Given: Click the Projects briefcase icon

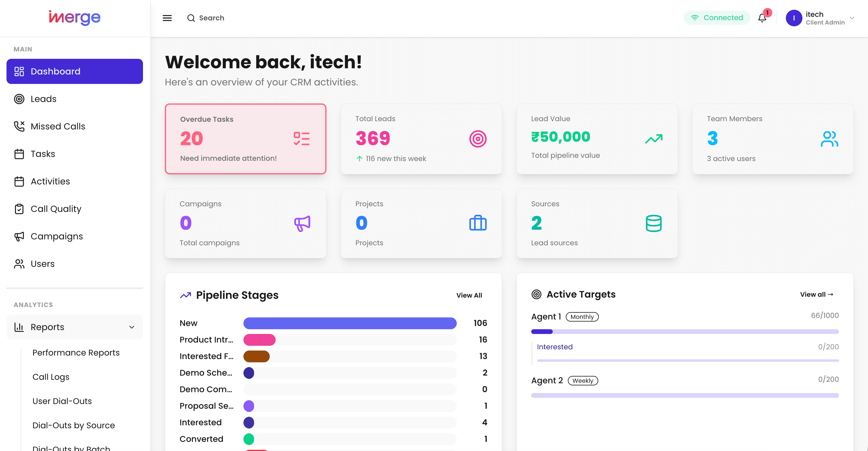Looking at the screenshot, I should coord(478,223).
